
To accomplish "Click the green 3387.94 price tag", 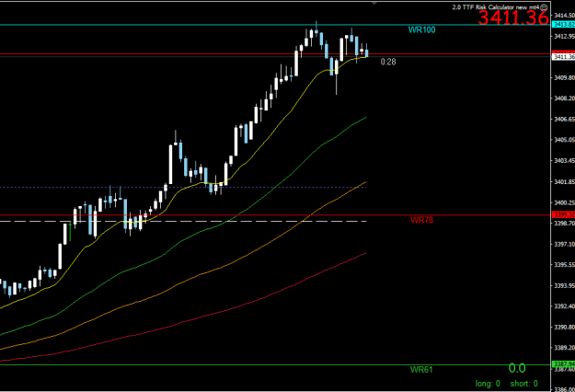I will (x=563, y=363).
